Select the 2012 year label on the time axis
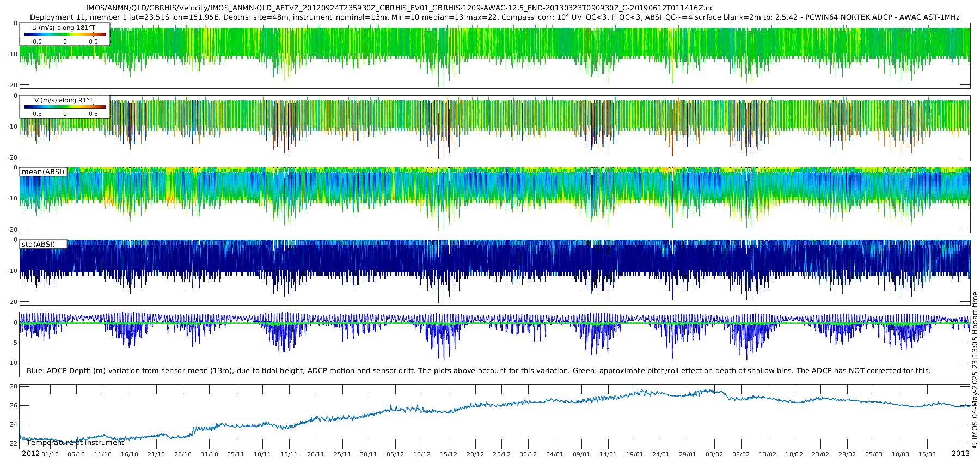This screenshot has width=980, height=463. (30, 454)
